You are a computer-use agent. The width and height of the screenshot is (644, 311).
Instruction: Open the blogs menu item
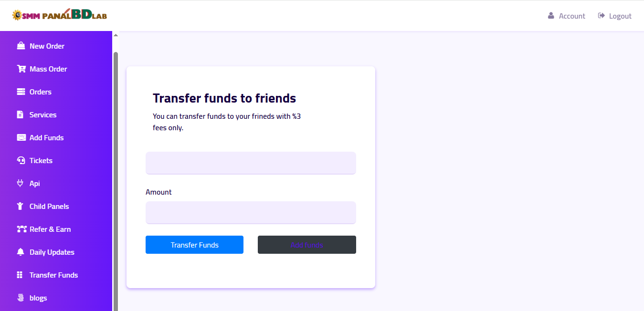click(38, 298)
